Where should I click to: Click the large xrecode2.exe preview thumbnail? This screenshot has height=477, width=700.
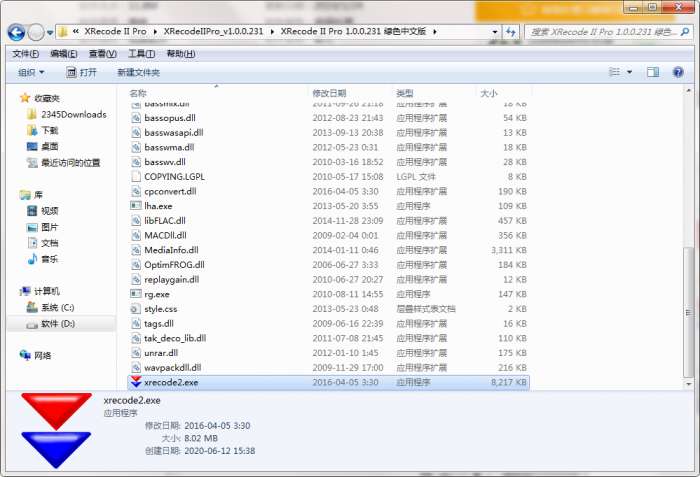56,431
